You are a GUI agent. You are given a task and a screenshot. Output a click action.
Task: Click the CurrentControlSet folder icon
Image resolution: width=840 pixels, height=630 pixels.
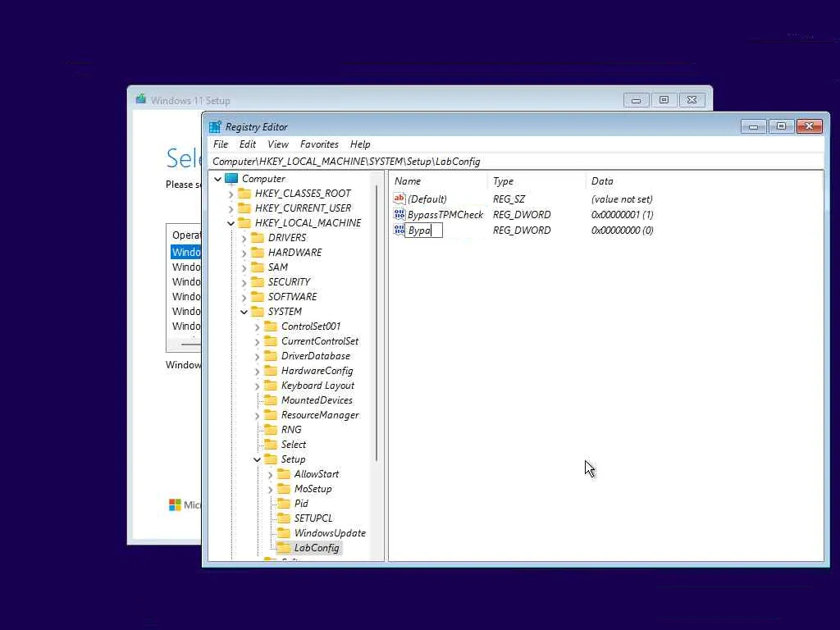271,340
